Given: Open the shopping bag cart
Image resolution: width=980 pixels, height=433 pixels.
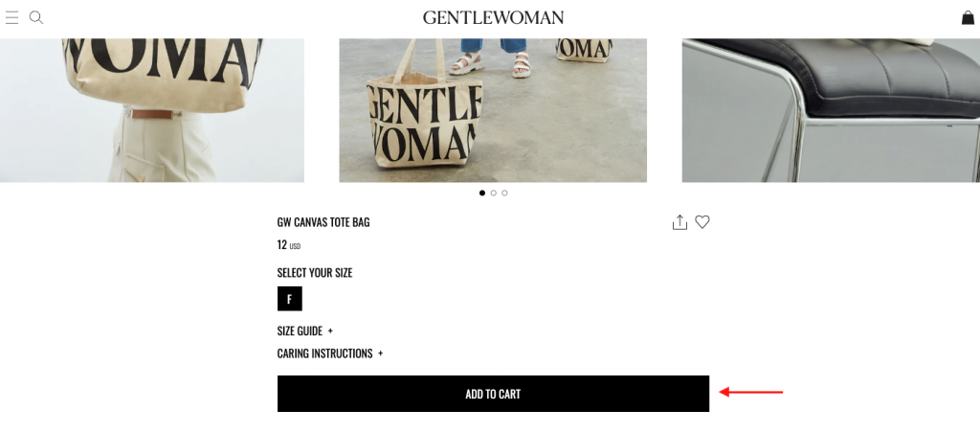Looking at the screenshot, I should [x=968, y=17].
